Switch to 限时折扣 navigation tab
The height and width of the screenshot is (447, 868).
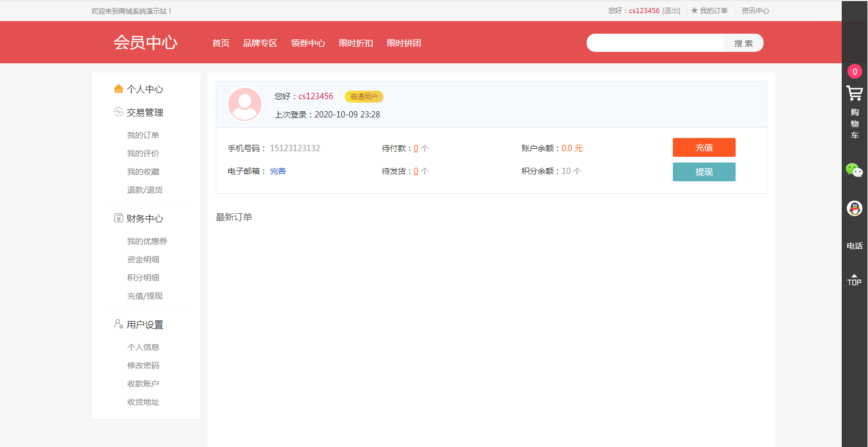(356, 43)
